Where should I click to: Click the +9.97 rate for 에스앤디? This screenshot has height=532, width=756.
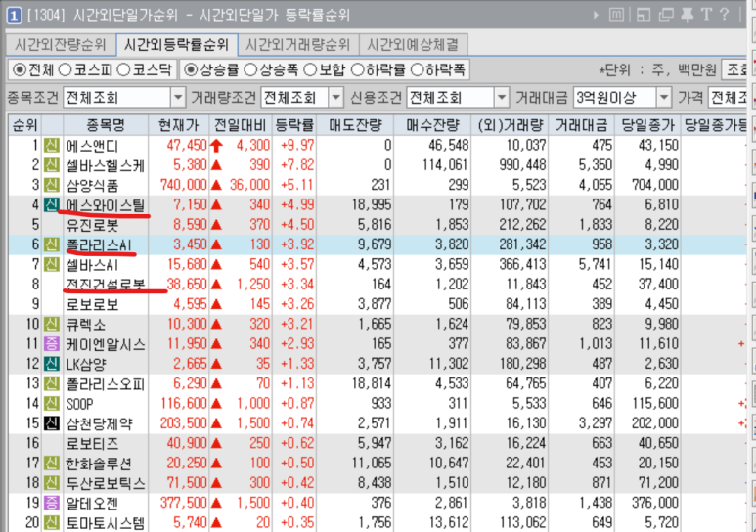[x=297, y=145]
